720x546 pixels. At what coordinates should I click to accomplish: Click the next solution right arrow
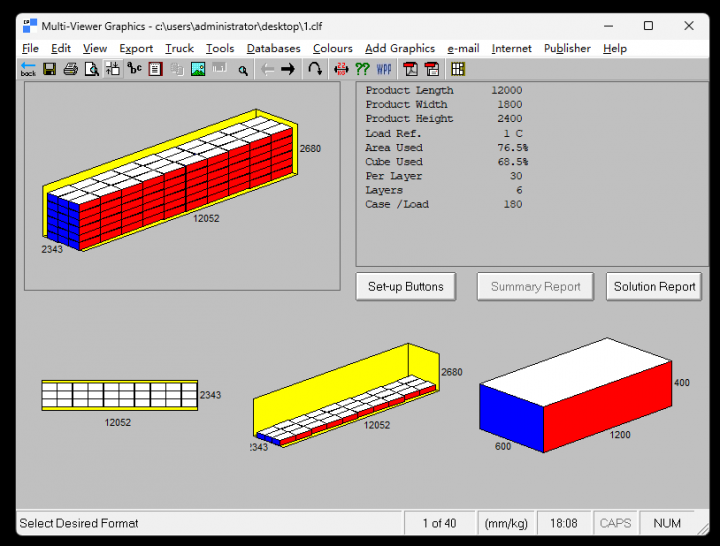point(288,69)
